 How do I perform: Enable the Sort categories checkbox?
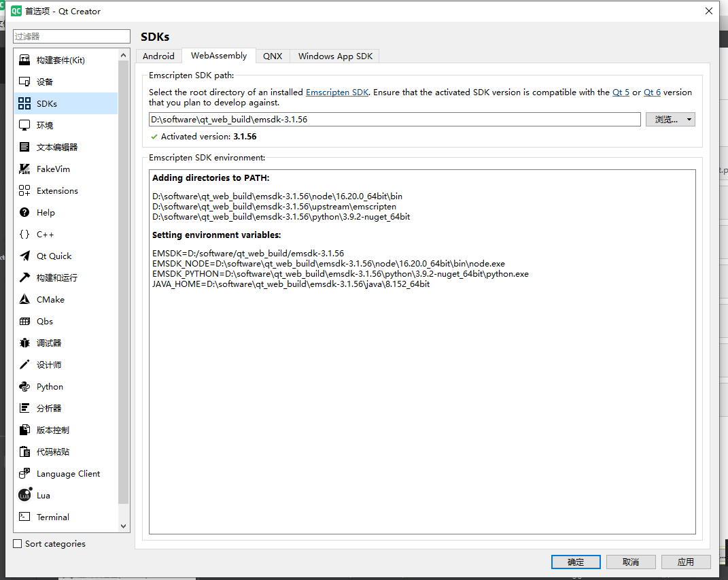pyautogui.click(x=18, y=544)
